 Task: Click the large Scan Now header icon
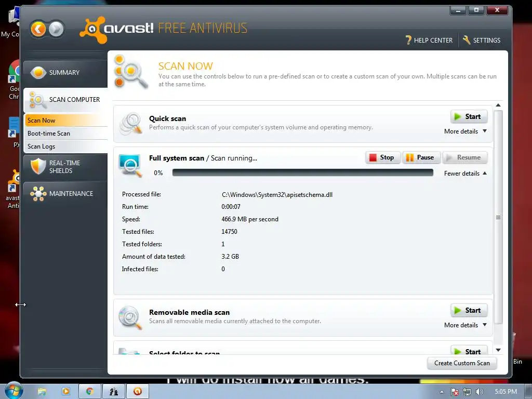[x=131, y=71]
